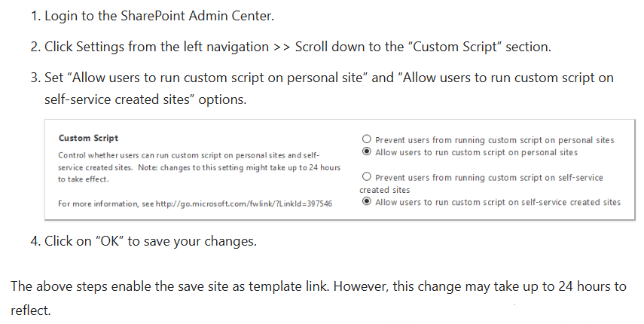
Task: Select Prevent custom script on self-service created sites
Action: [366, 176]
